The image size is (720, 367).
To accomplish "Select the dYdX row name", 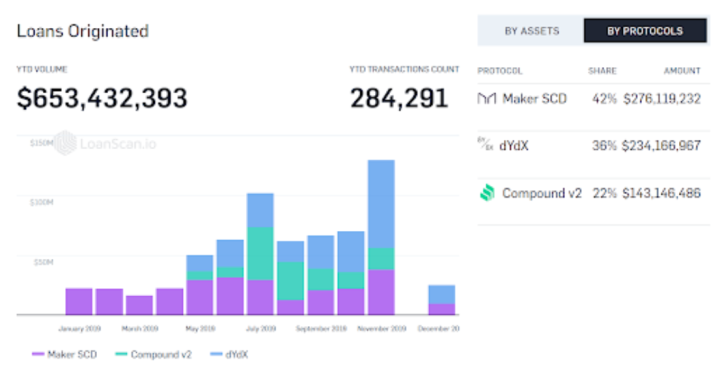I will [514, 146].
